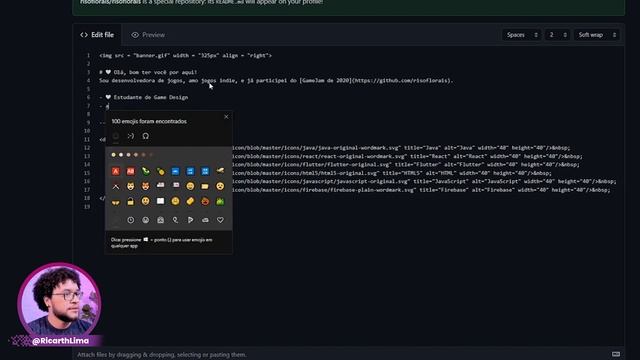
Task: Click the flutter-original.svg code line
Action: click(405, 165)
